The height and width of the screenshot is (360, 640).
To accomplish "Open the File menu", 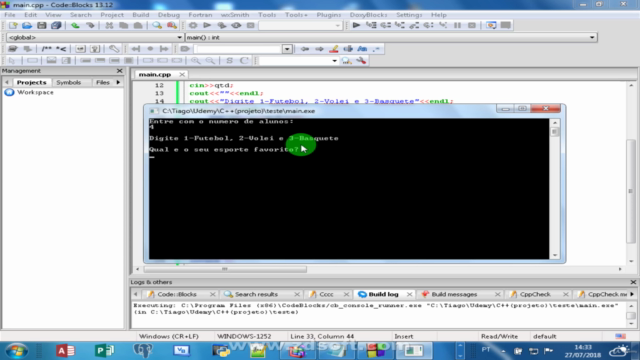I will point(10,15).
